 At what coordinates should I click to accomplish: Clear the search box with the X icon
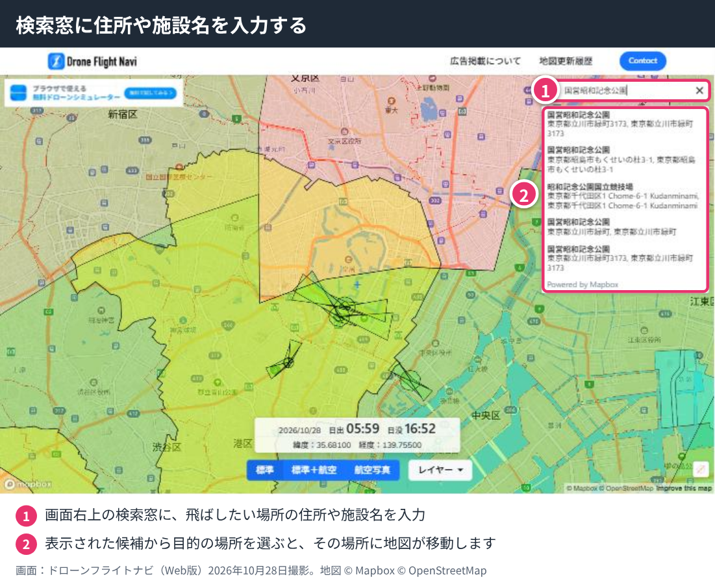[699, 90]
